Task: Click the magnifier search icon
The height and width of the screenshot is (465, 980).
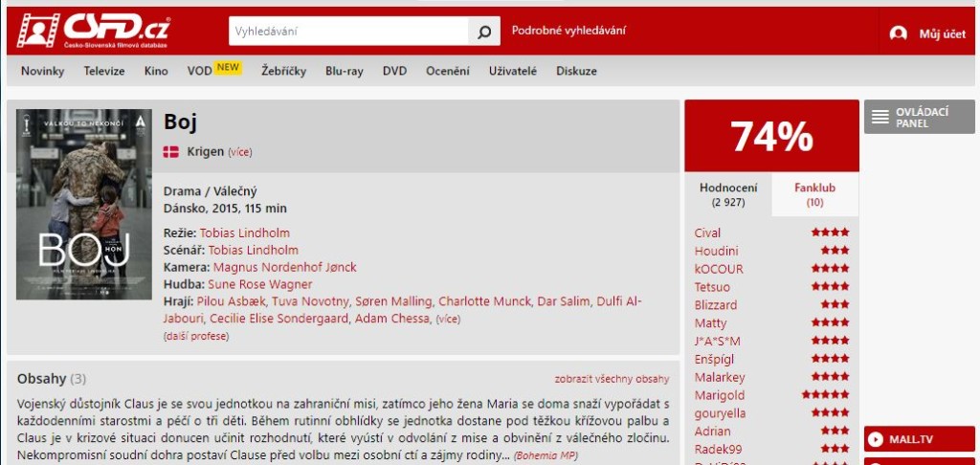Action: coord(483,32)
